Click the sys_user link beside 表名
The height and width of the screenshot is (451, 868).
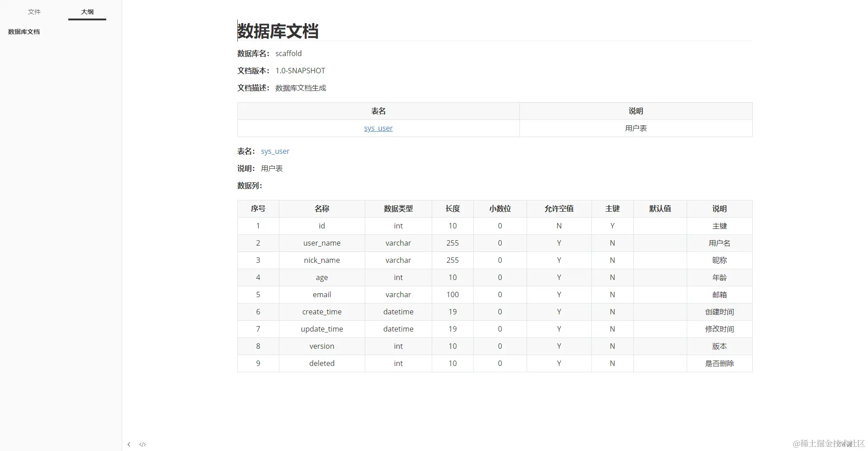(x=275, y=151)
